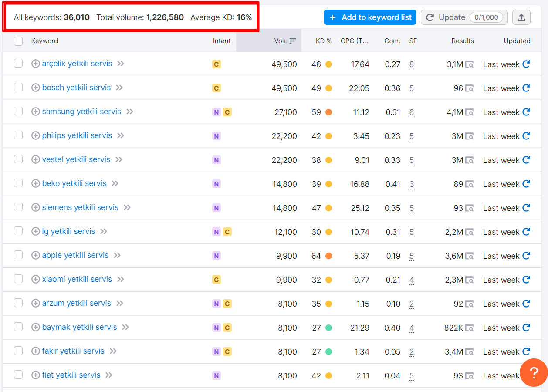Add bosch yetkili servis via plus icon

[36, 88]
